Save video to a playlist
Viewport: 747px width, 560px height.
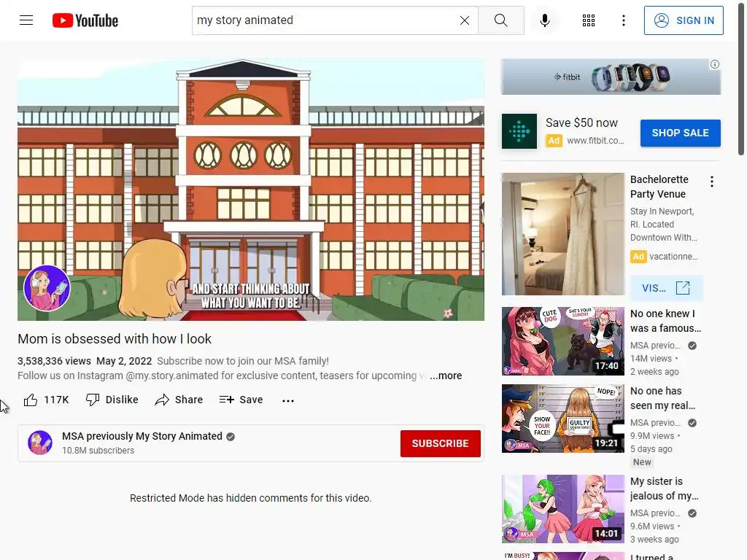(241, 400)
